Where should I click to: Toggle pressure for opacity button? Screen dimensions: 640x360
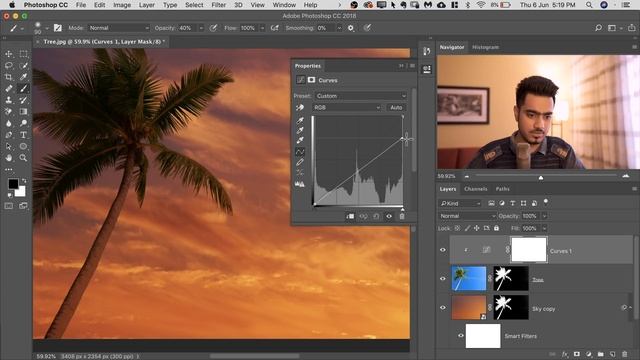pos(213,28)
